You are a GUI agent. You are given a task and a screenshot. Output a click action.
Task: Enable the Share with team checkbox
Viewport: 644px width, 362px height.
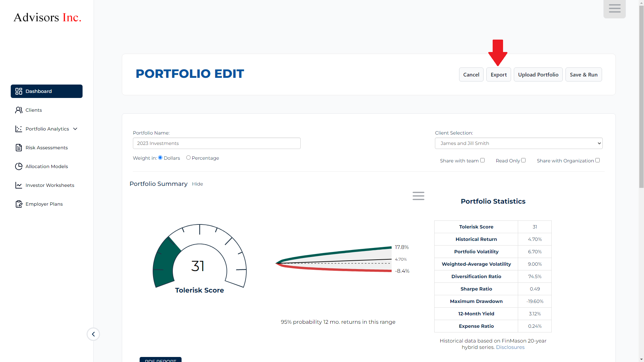pyautogui.click(x=482, y=160)
